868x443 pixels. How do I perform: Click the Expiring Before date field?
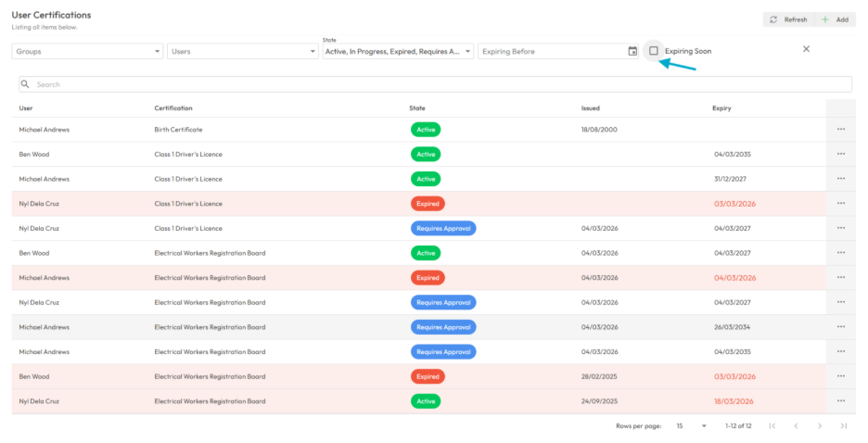click(551, 52)
